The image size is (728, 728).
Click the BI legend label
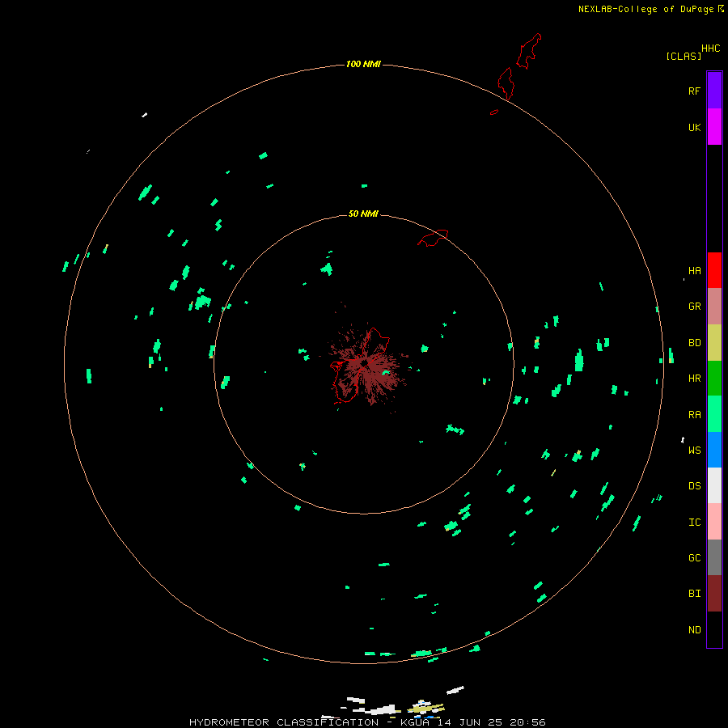(x=694, y=594)
